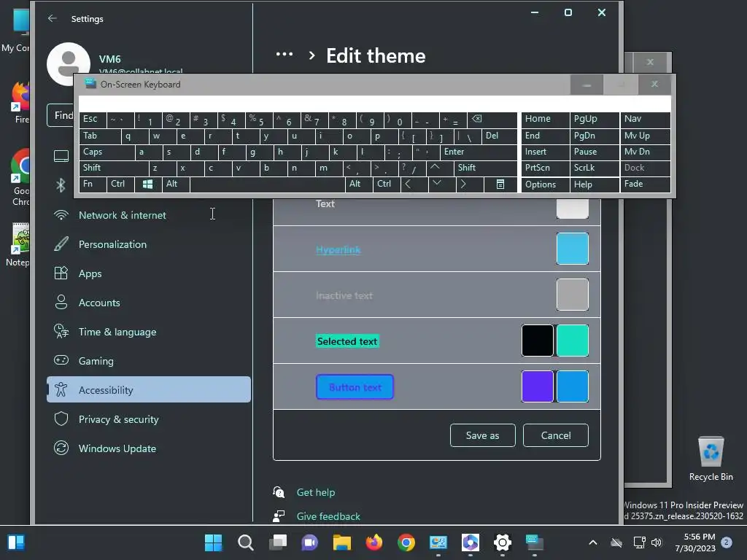Click the Enter key on On-Screen Keyboard
The height and width of the screenshot is (560, 747).
(479, 152)
